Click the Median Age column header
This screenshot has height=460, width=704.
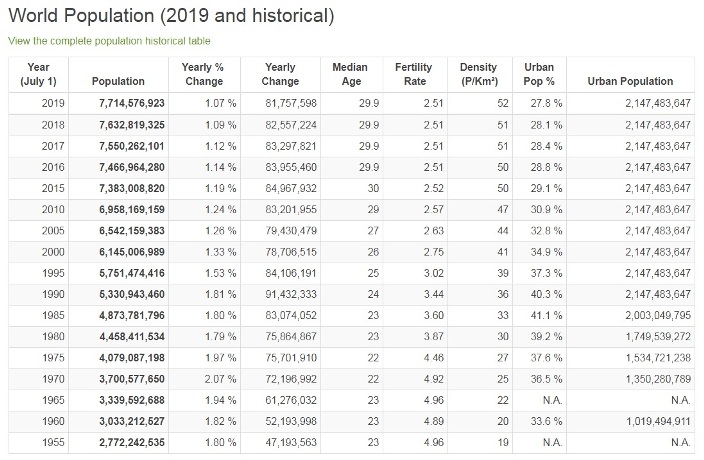coord(349,74)
